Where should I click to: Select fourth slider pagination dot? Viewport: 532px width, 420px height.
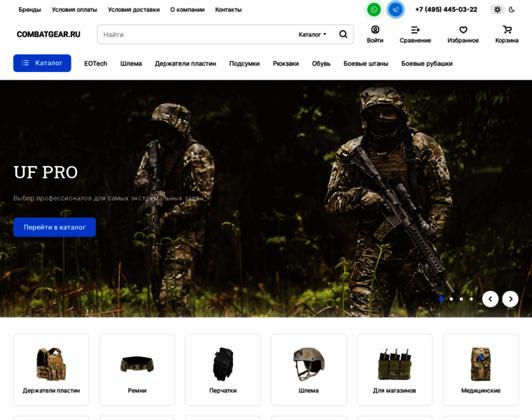click(471, 299)
